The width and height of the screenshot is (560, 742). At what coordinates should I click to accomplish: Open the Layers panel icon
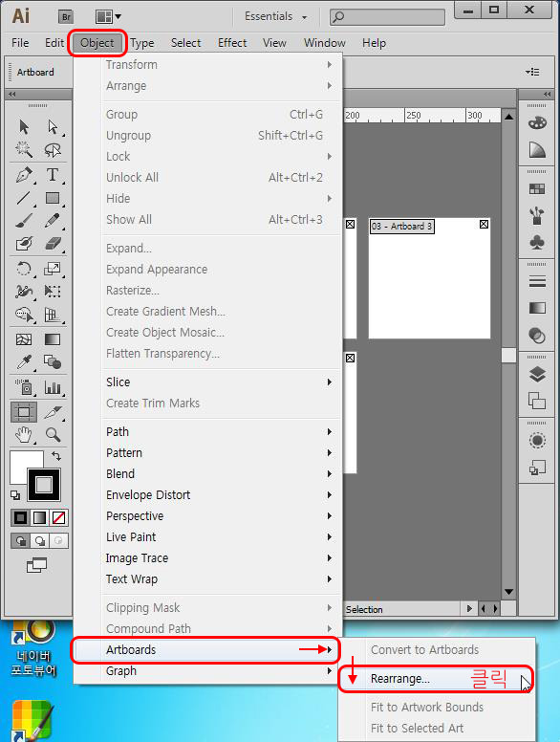tap(537, 374)
